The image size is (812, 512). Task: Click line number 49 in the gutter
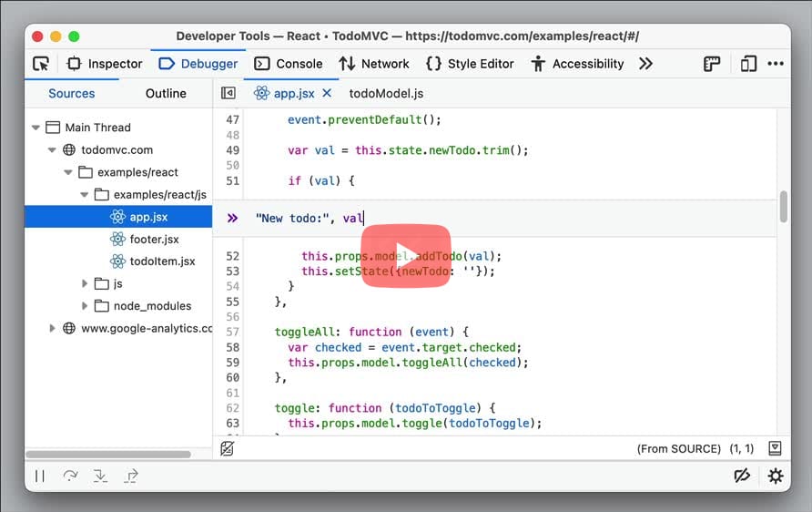tap(232, 150)
